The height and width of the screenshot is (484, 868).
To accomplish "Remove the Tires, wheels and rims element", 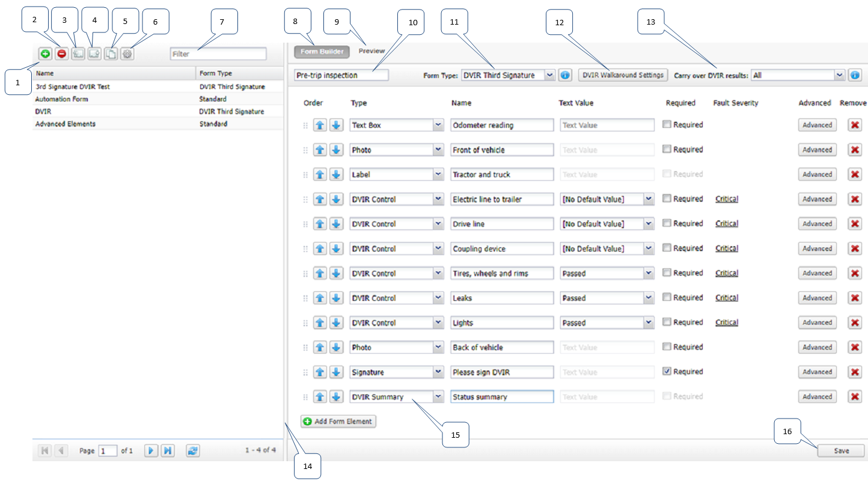I will tap(855, 273).
